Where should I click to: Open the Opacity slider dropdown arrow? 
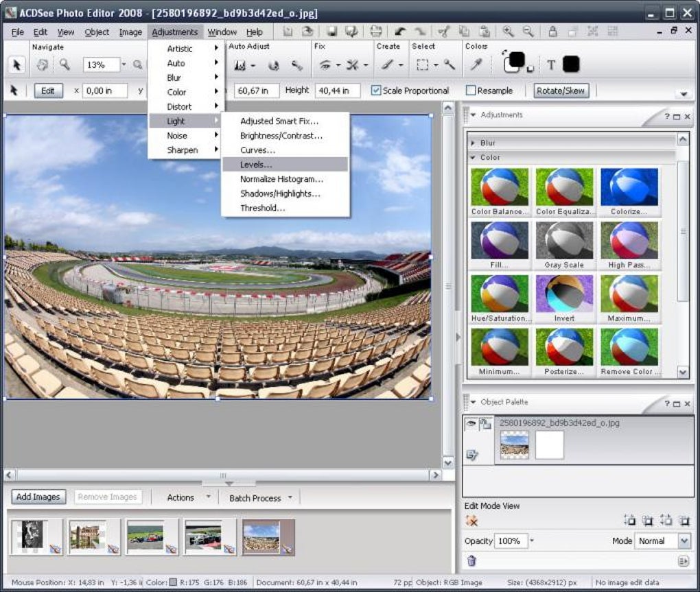click(x=532, y=541)
